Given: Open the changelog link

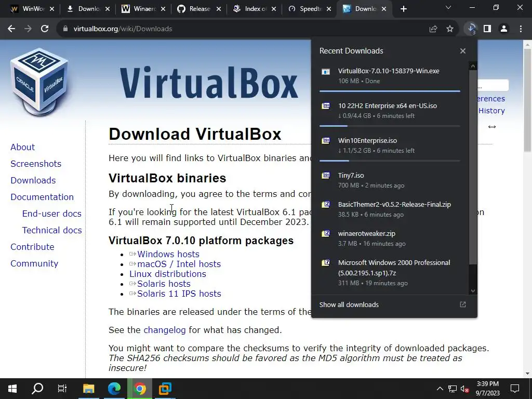Looking at the screenshot, I should [x=165, y=330].
